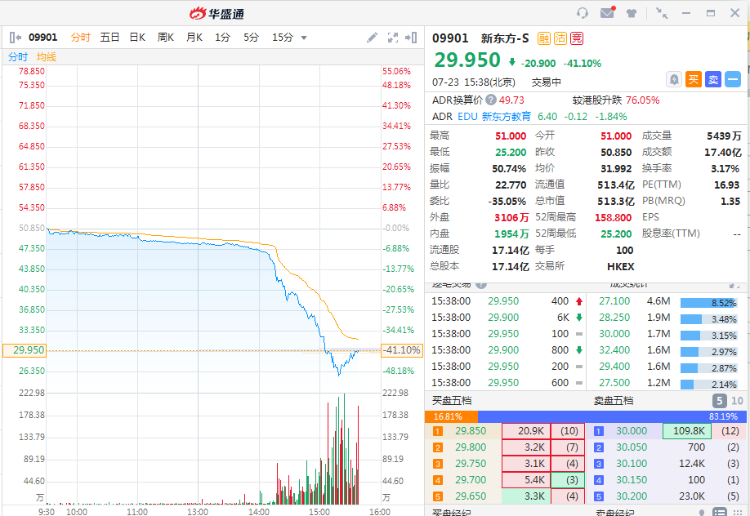Click expand icon of 成交统计 panel
Image resolution: width=750 pixels, height=516 pixels.
[x=732, y=285]
